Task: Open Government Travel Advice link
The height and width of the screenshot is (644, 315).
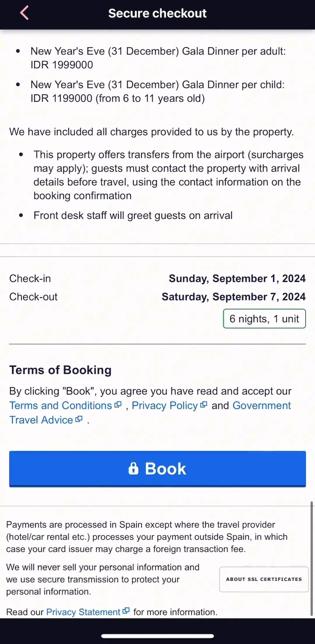Action: [150, 412]
